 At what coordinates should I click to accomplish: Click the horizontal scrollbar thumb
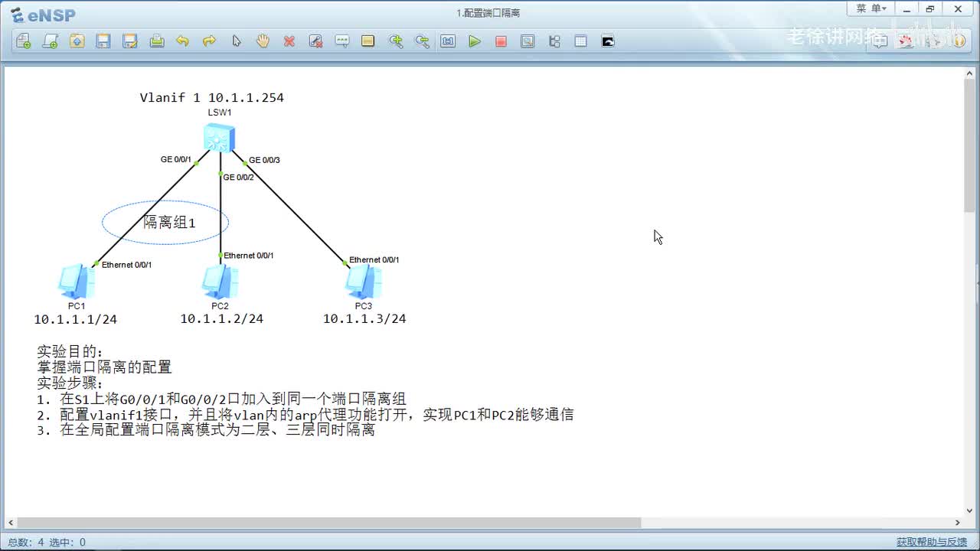click(x=328, y=523)
